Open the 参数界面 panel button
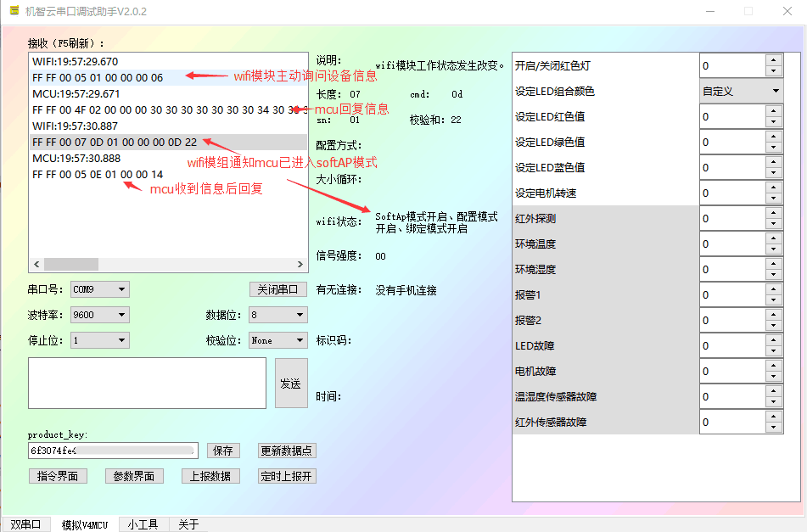The image size is (807, 532). (134, 475)
